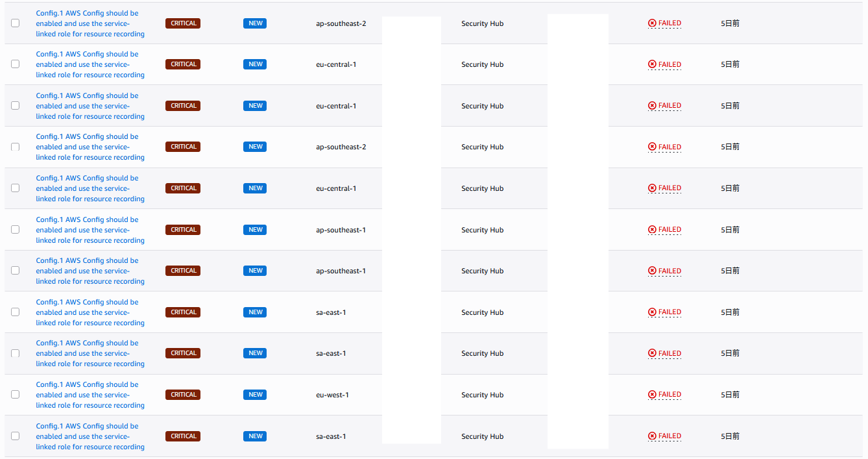The image size is (868, 459).
Task: Click the FAILED icon in the second ap-southeast-1 row
Action: coord(652,271)
